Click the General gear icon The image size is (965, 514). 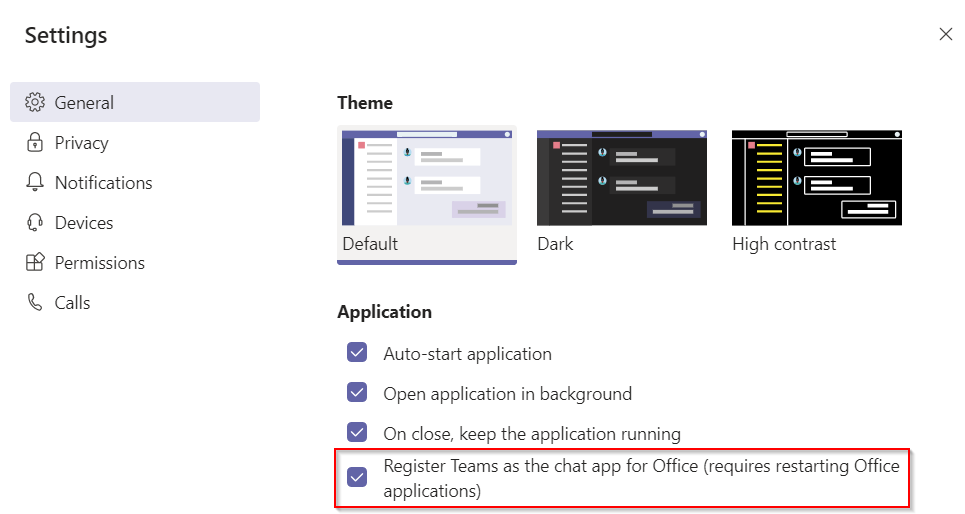coord(35,102)
